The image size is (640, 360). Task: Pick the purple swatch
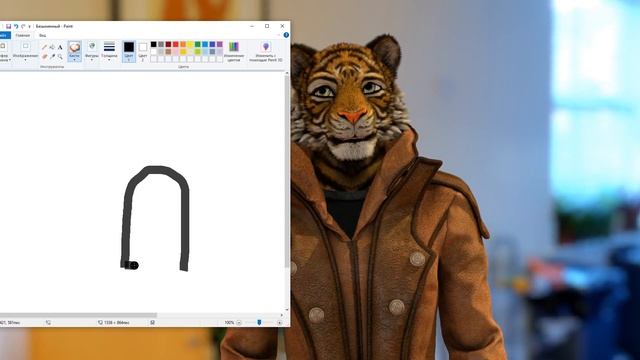220,44
